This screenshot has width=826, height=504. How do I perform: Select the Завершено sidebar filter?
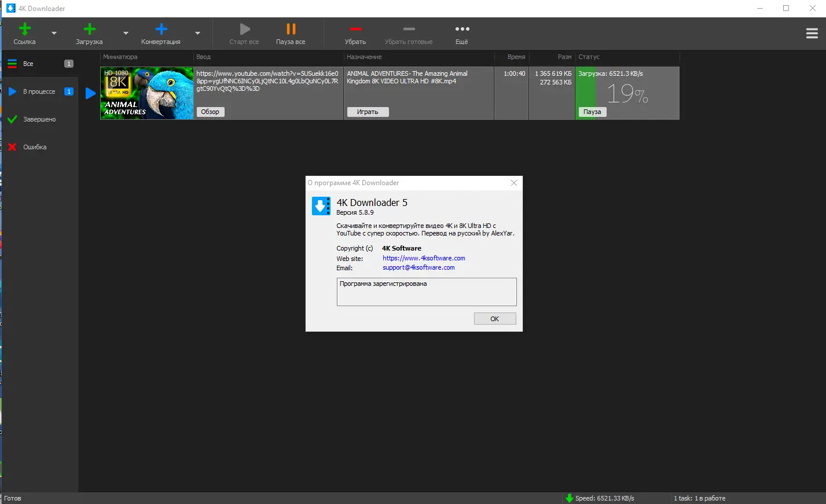39,119
